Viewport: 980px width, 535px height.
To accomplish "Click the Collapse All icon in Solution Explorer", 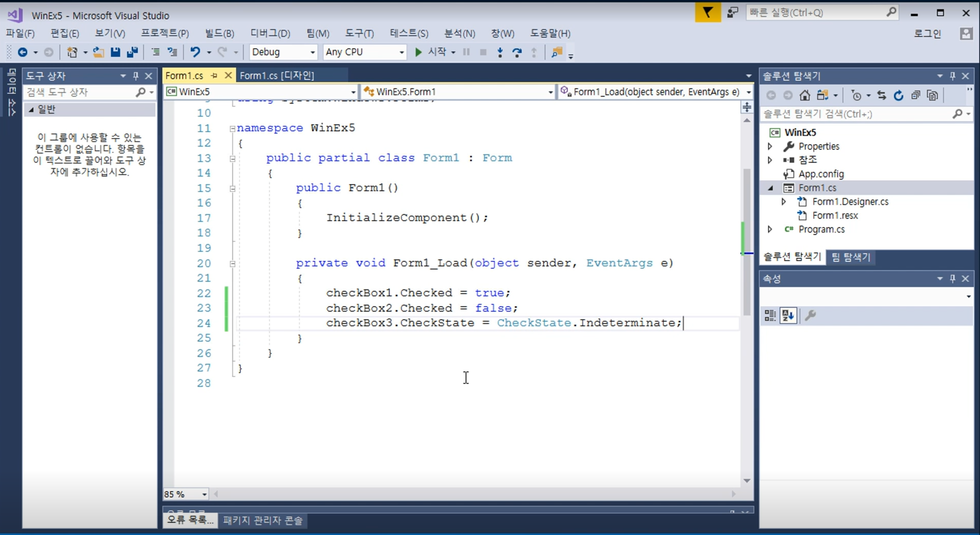I will (x=916, y=95).
